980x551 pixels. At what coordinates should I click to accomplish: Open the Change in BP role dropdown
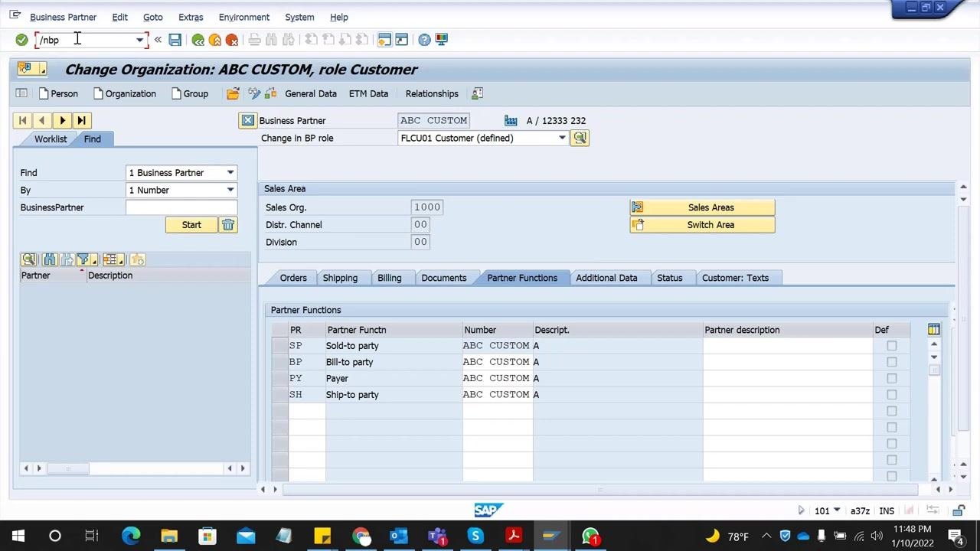(562, 138)
